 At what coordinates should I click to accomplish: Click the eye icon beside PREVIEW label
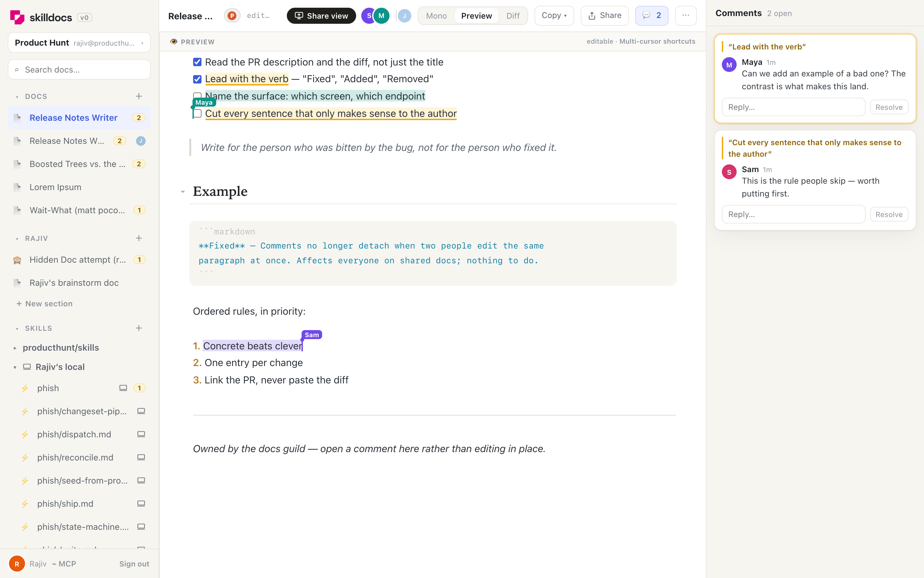coord(174,42)
